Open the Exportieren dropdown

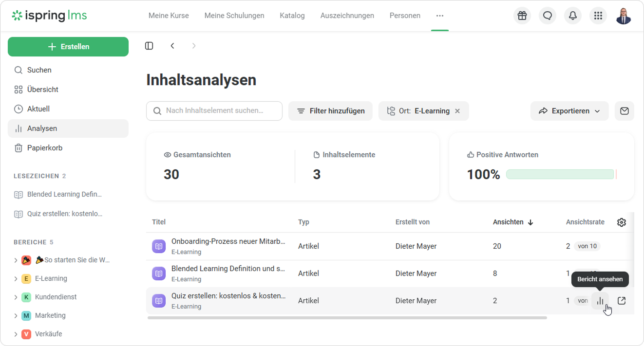pyautogui.click(x=569, y=111)
